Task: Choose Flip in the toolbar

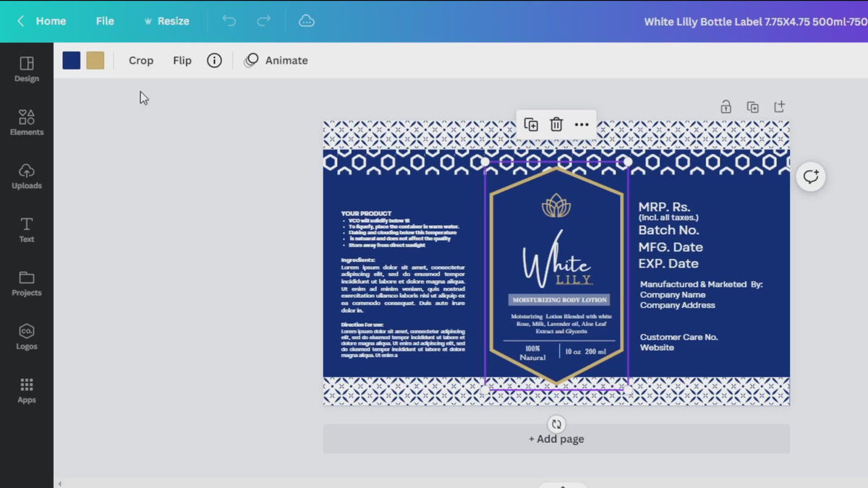Action: [182, 61]
